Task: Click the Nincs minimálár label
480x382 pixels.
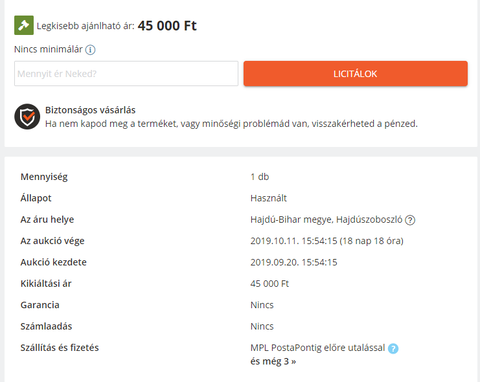Action: click(x=48, y=49)
